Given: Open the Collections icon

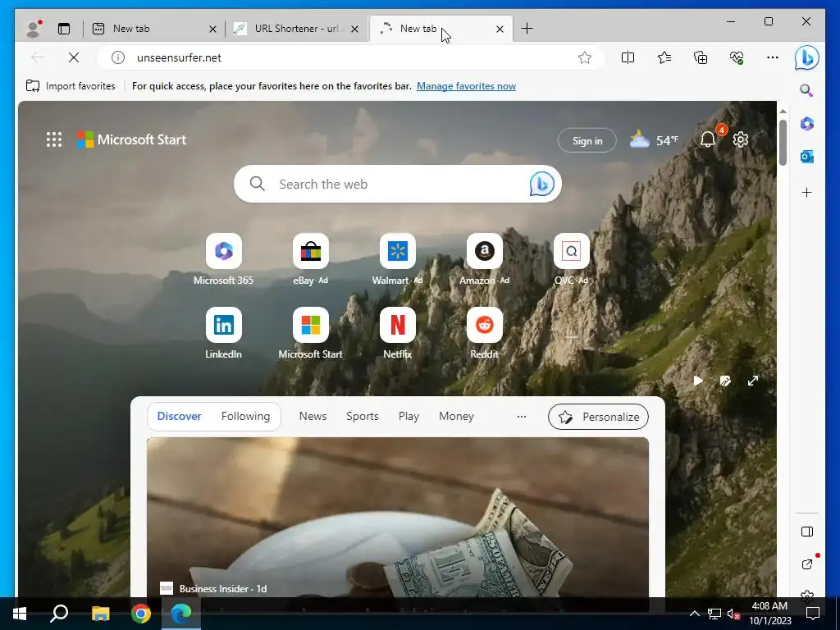Looking at the screenshot, I should [701, 57].
